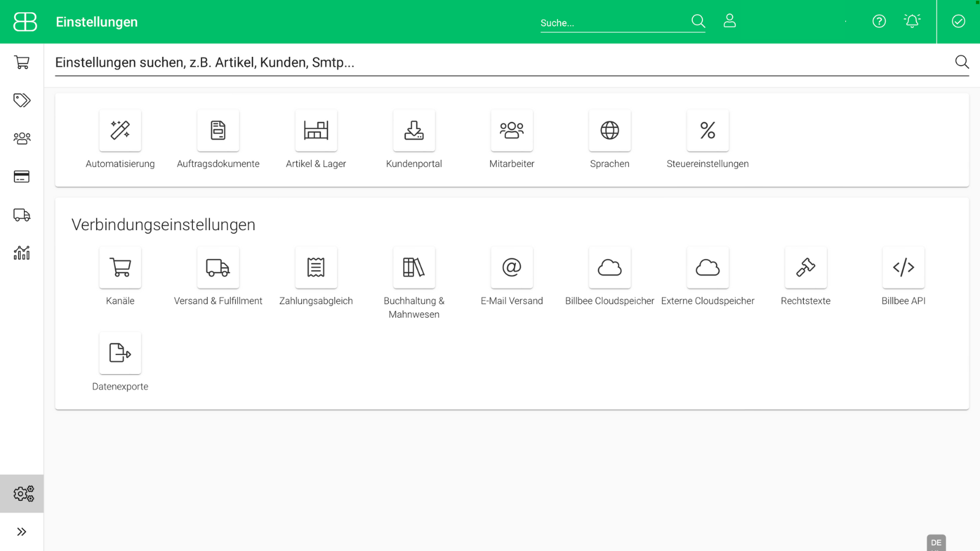
Task: Open the Sprachen globe icon
Action: [x=610, y=130]
